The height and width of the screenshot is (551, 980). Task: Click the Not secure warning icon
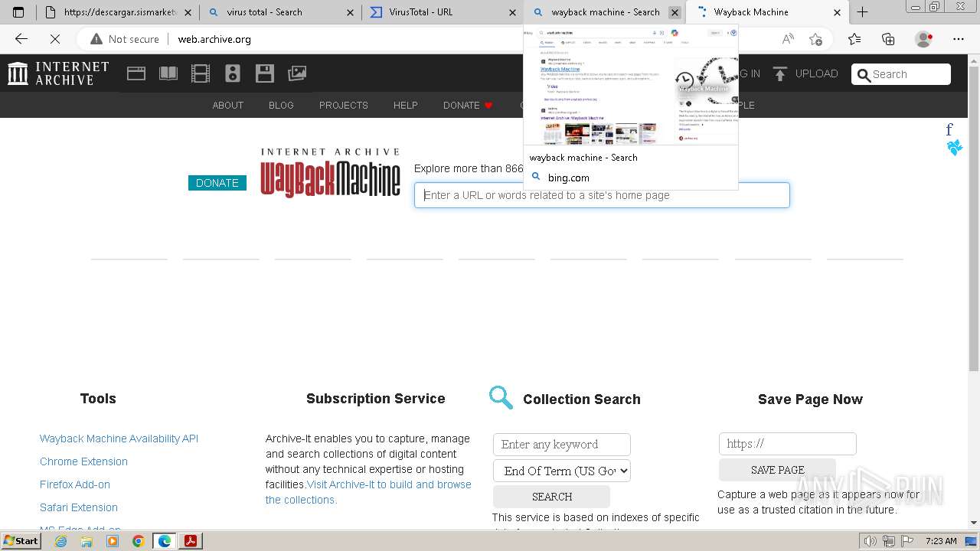pyautogui.click(x=96, y=39)
